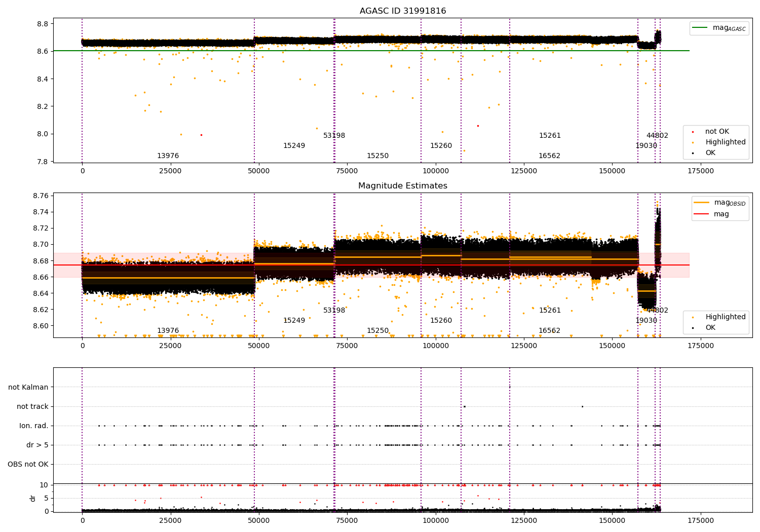
Task: Select the 'not OK' legend entry
Action: [x=716, y=132]
